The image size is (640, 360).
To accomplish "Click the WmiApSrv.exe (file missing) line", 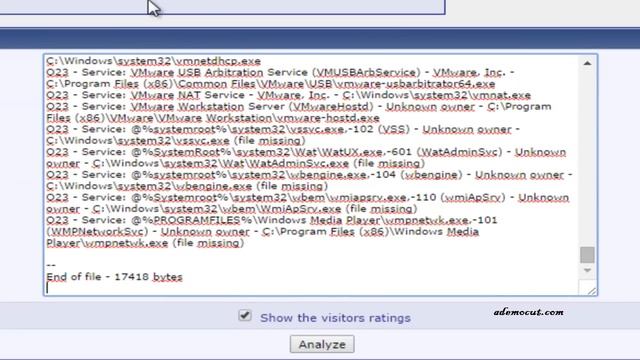I will click(231, 209).
